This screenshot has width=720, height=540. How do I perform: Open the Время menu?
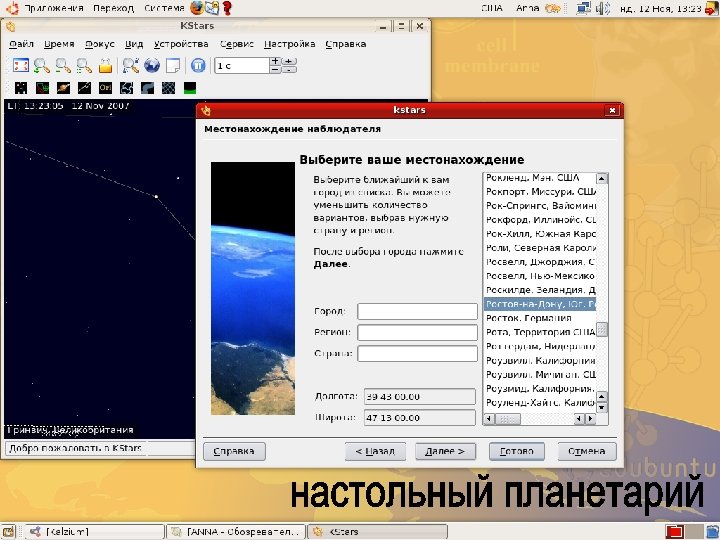click(x=59, y=44)
